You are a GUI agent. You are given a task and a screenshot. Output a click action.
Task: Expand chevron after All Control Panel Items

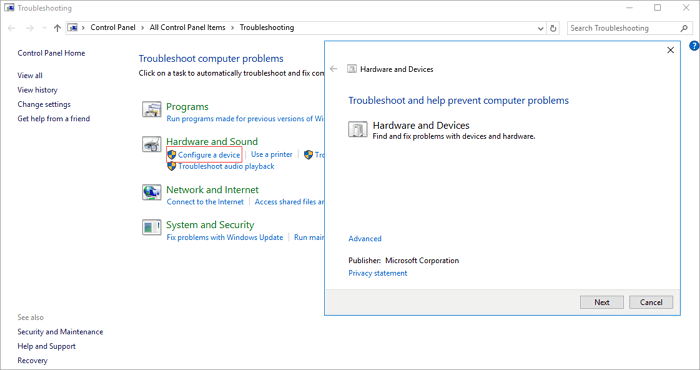(233, 28)
